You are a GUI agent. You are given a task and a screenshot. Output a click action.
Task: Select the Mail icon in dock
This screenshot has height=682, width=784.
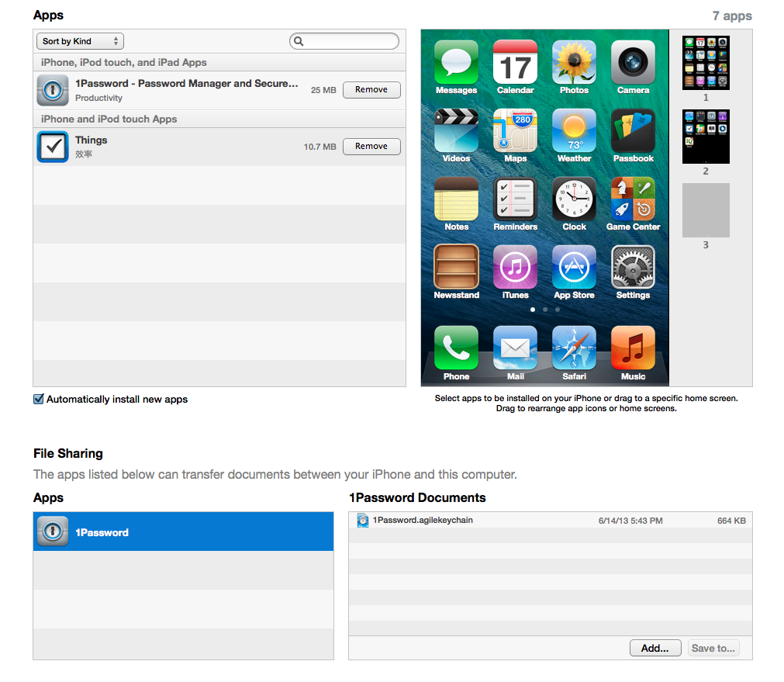click(x=515, y=348)
